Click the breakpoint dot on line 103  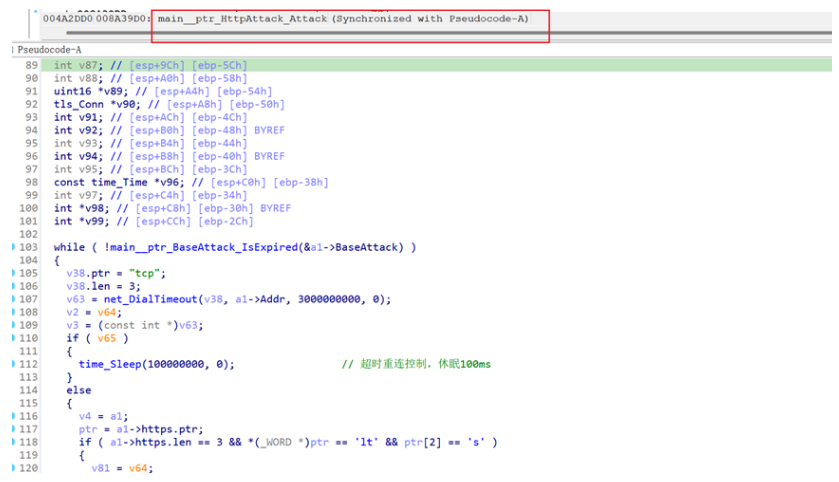(13, 247)
